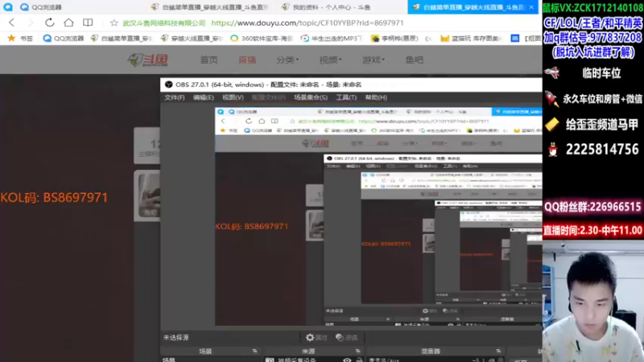Screen dimensions: 644x362
Task: Pop out the 混音器 dock panel
Action: point(498,352)
